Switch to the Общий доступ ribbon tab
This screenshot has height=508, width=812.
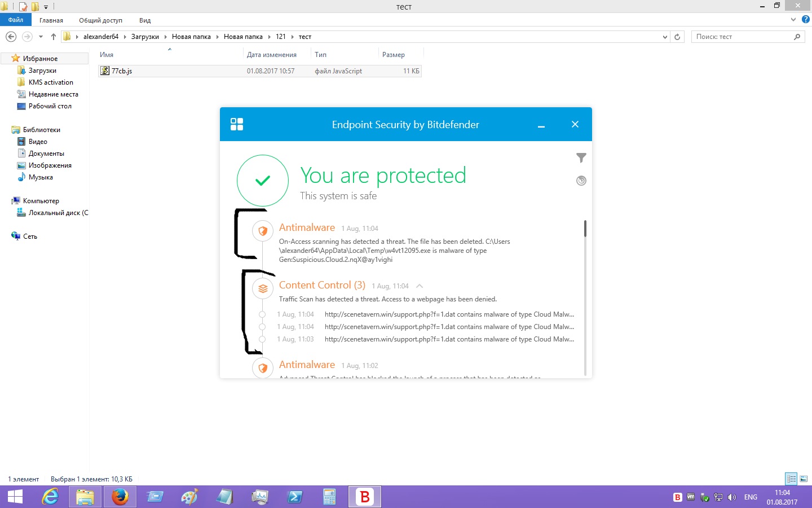pyautogui.click(x=100, y=20)
